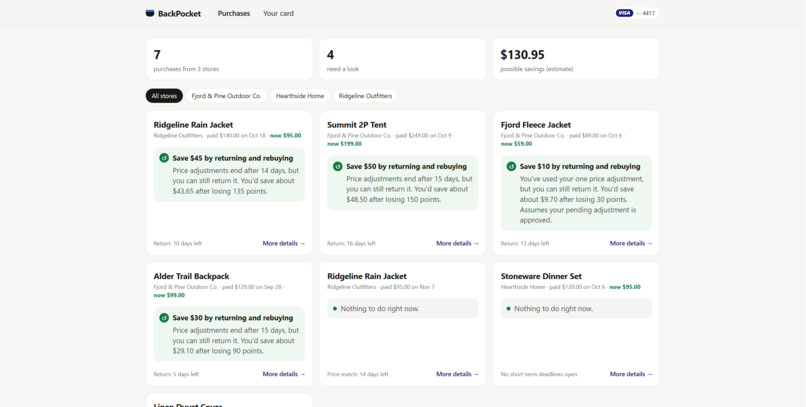Click Price match: 14 days left text
Screen dimensions: 806x407
tap(358, 375)
